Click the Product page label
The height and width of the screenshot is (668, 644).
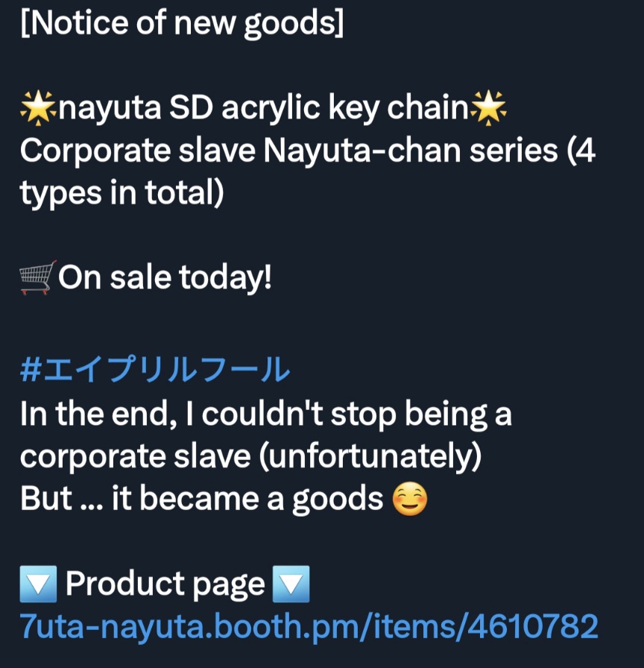click(165, 584)
